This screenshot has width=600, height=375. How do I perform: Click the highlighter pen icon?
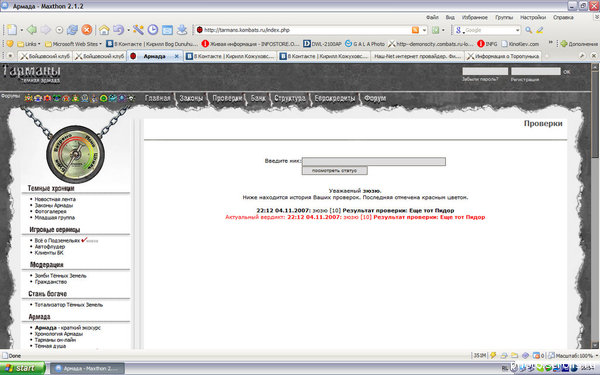[x=540, y=30]
